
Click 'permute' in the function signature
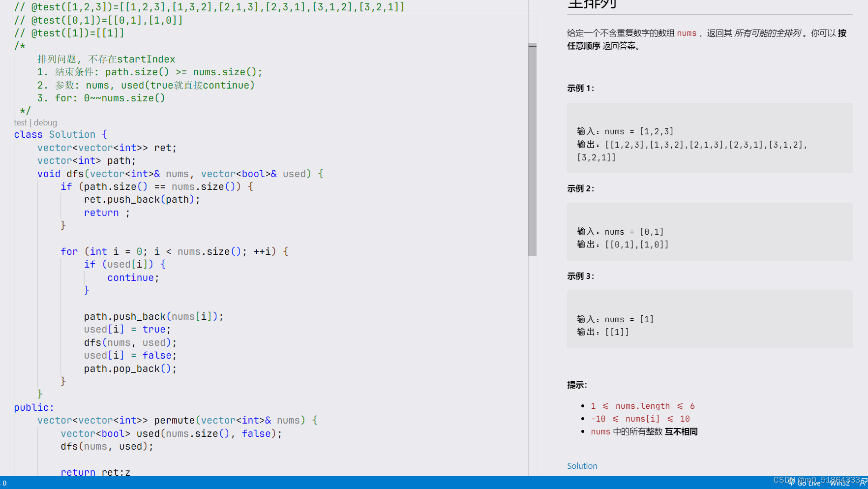(174, 420)
